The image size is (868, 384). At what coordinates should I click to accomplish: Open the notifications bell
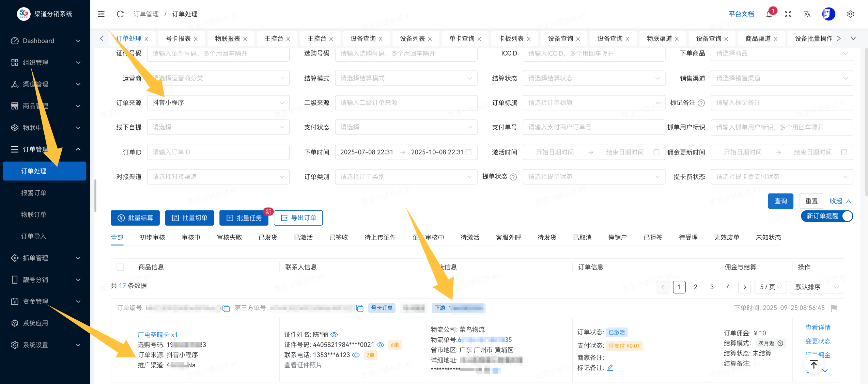[769, 14]
